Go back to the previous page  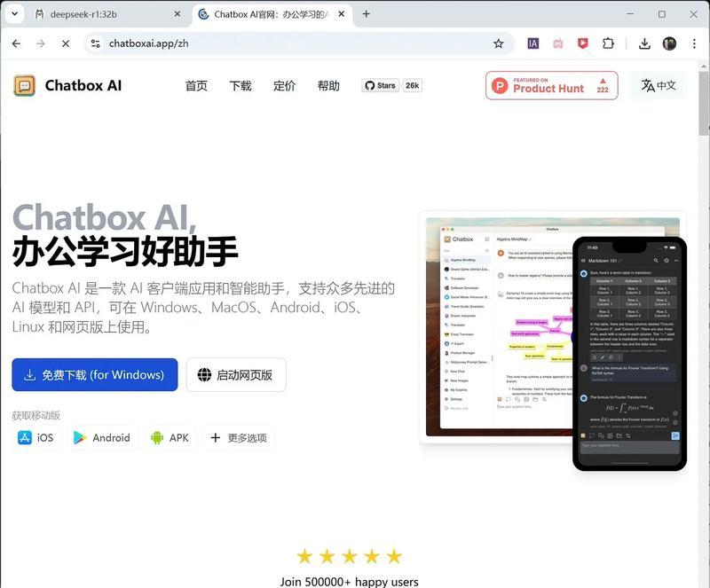[x=16, y=43]
